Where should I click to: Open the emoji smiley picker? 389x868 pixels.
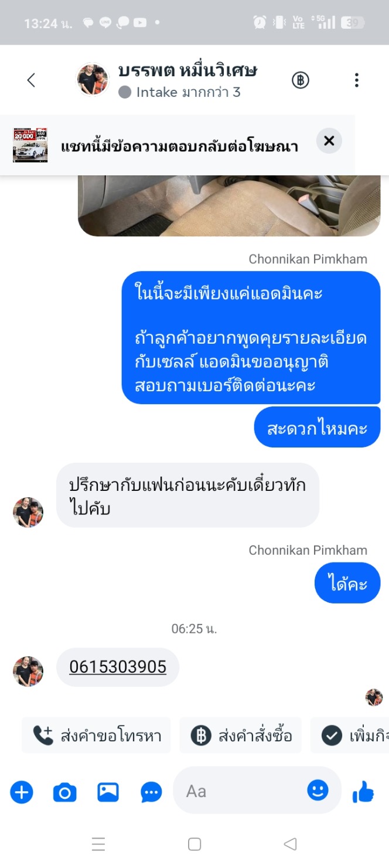[x=318, y=791]
